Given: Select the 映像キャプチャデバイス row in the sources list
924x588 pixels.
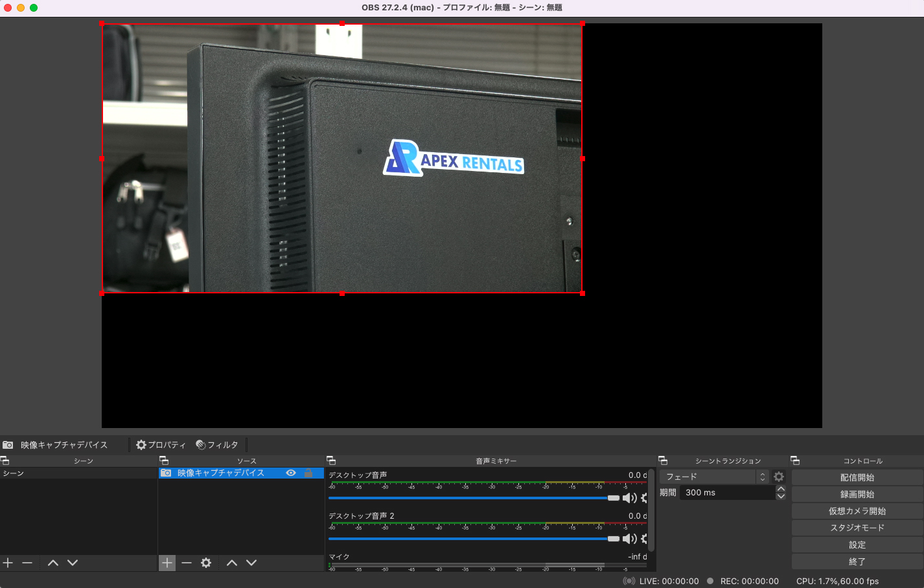Looking at the screenshot, I should [x=241, y=473].
